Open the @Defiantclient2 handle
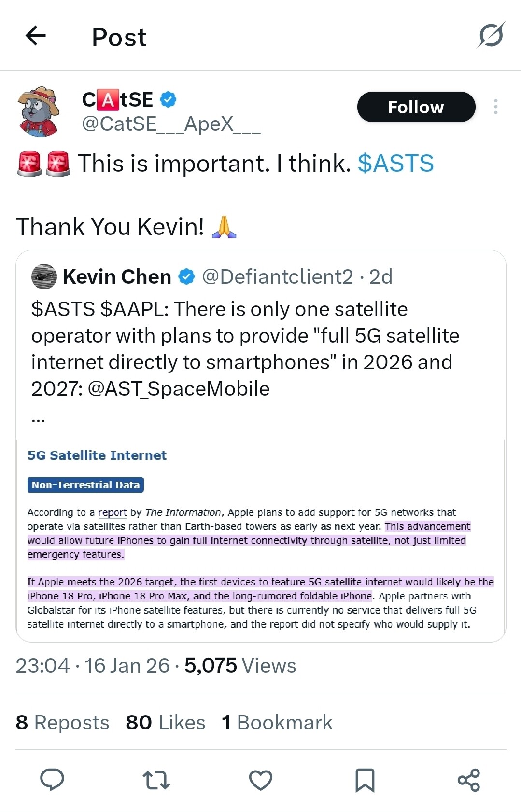Image resolution: width=521 pixels, height=812 pixels. [278, 277]
